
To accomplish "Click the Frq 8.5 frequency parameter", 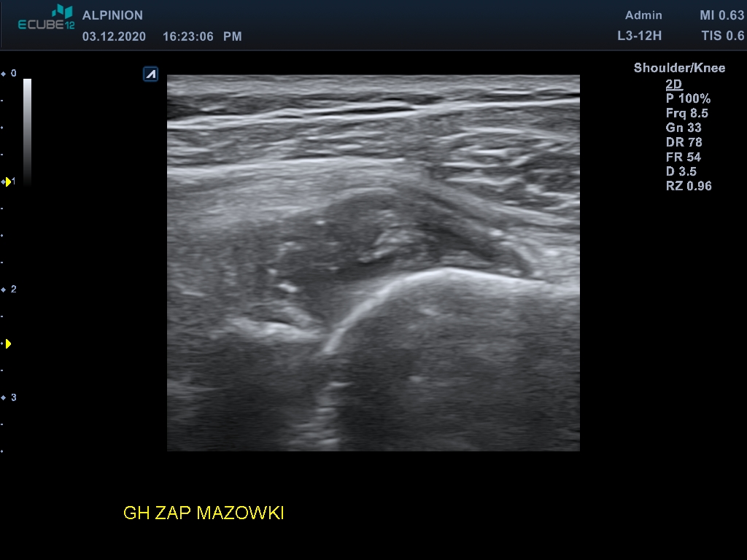I will coord(686,113).
